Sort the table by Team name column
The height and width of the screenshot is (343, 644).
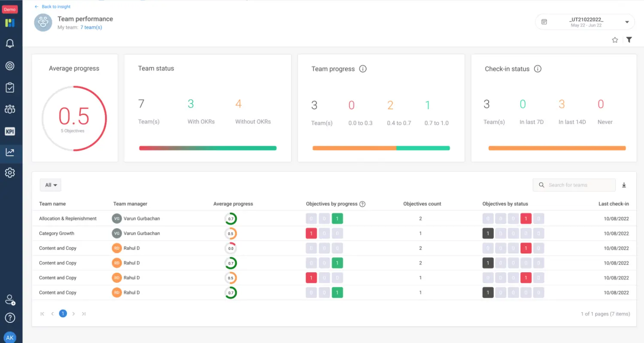pos(52,204)
